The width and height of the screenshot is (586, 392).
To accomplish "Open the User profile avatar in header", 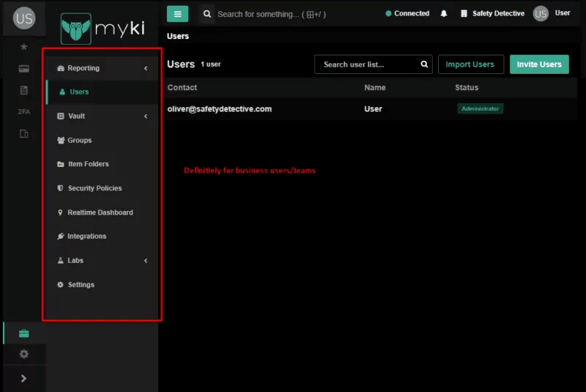I will coord(541,14).
